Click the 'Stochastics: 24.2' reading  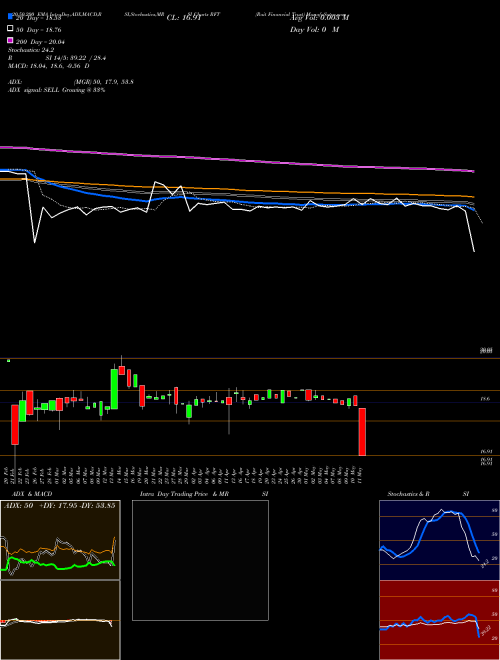click(x=31, y=50)
